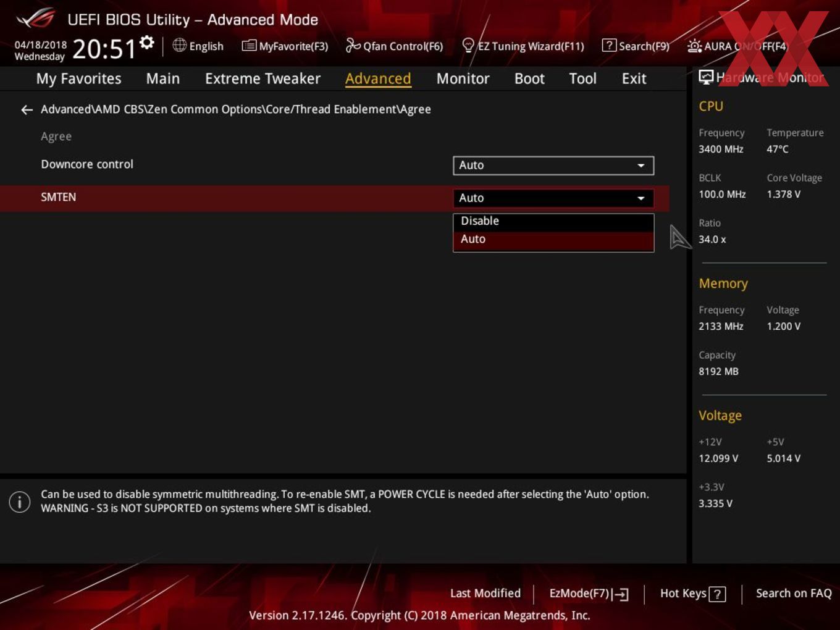Switch to My Favorites tab
The height and width of the screenshot is (630, 840).
click(78, 78)
